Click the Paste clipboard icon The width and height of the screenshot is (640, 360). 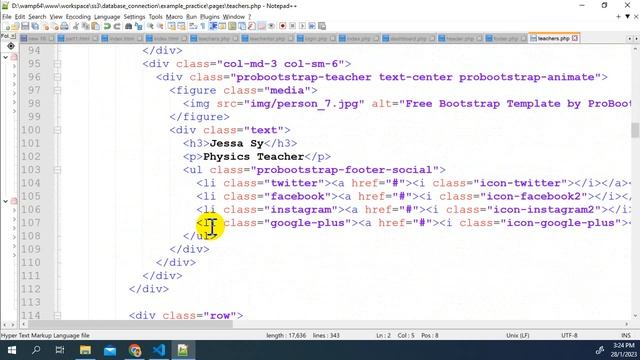click(96, 26)
